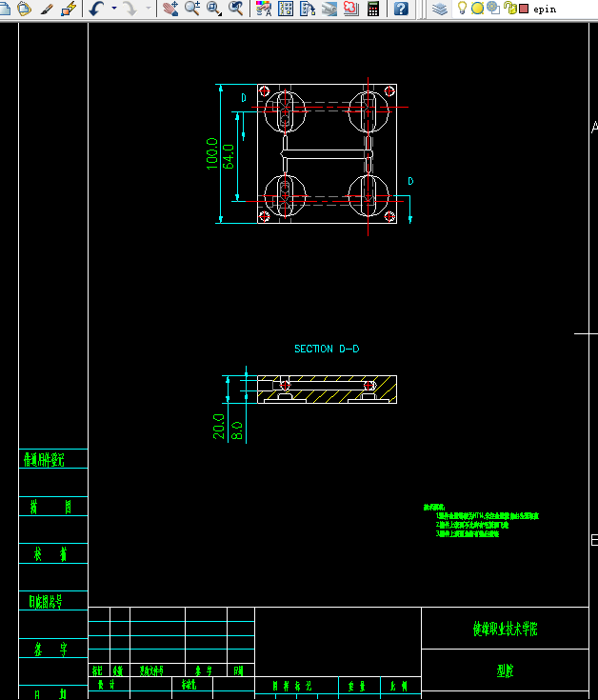Toggle layer freeze sun icon

477,8
